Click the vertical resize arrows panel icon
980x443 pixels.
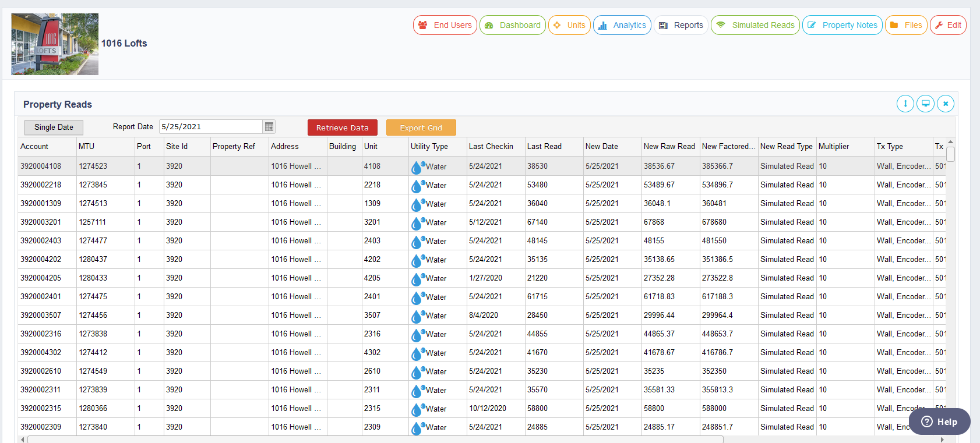(905, 104)
